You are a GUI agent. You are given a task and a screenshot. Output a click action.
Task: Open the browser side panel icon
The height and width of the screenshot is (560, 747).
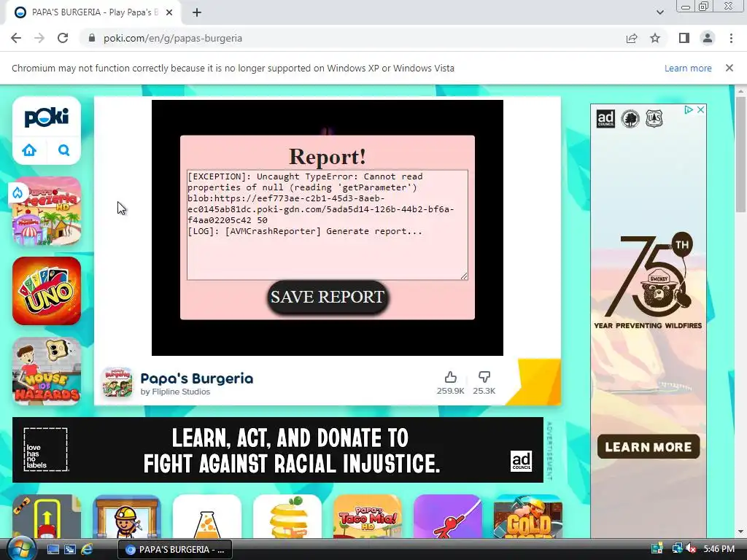point(684,38)
